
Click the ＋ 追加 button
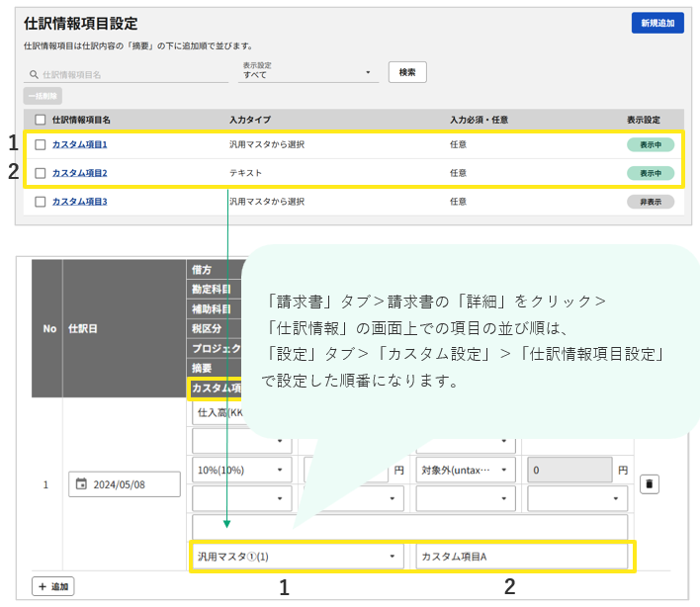pos(53,586)
